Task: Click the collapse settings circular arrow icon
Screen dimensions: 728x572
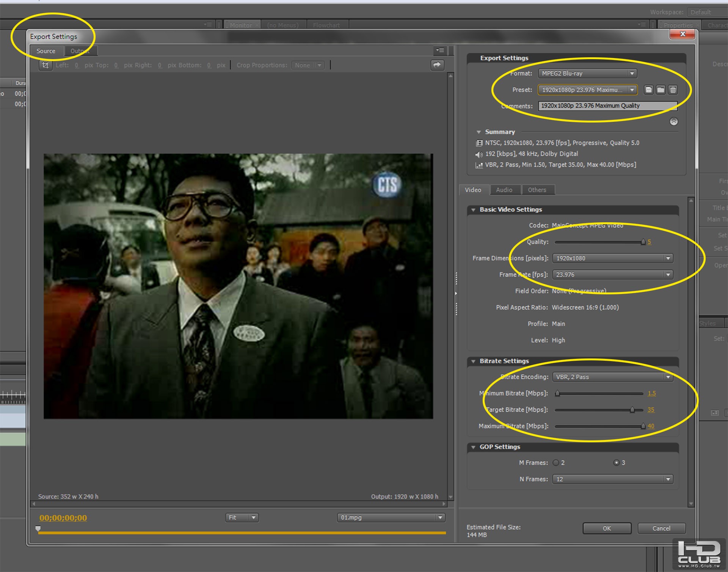Action: coord(673,121)
